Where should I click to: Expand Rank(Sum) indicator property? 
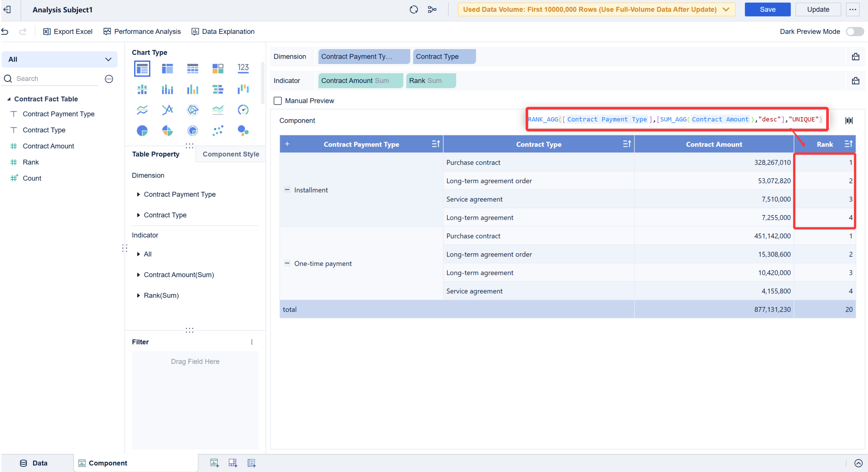tap(138, 296)
